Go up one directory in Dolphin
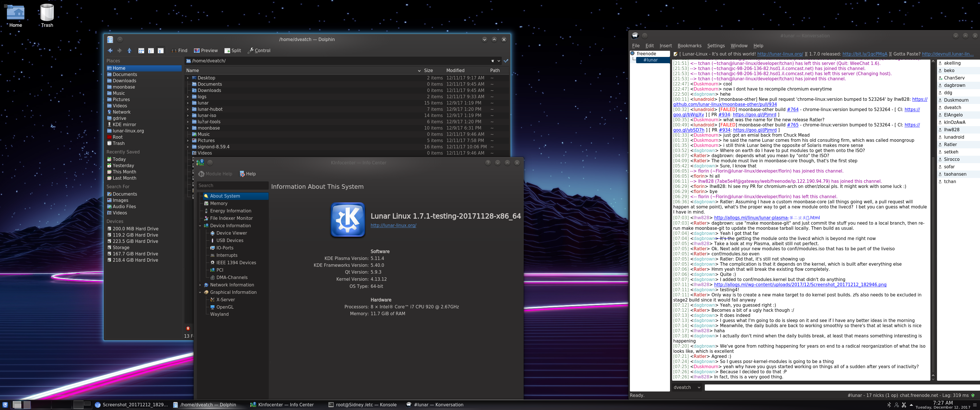This screenshot has height=410, width=980. 129,51
